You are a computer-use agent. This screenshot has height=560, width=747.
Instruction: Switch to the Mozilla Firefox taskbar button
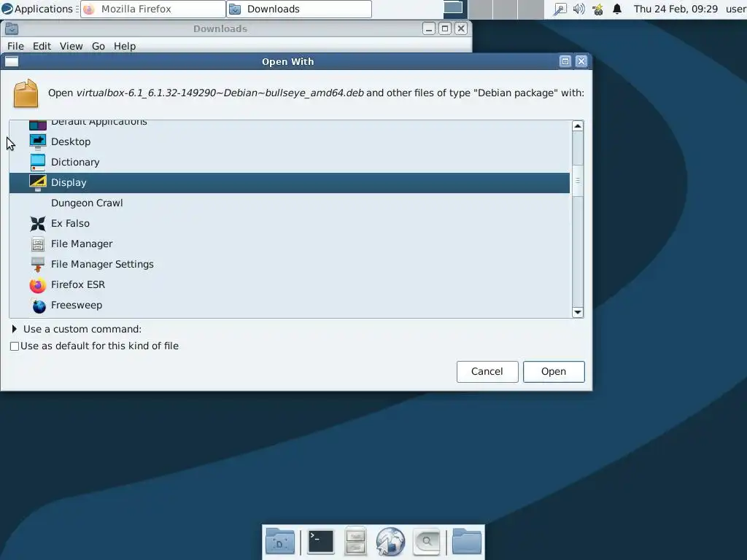[152, 9]
